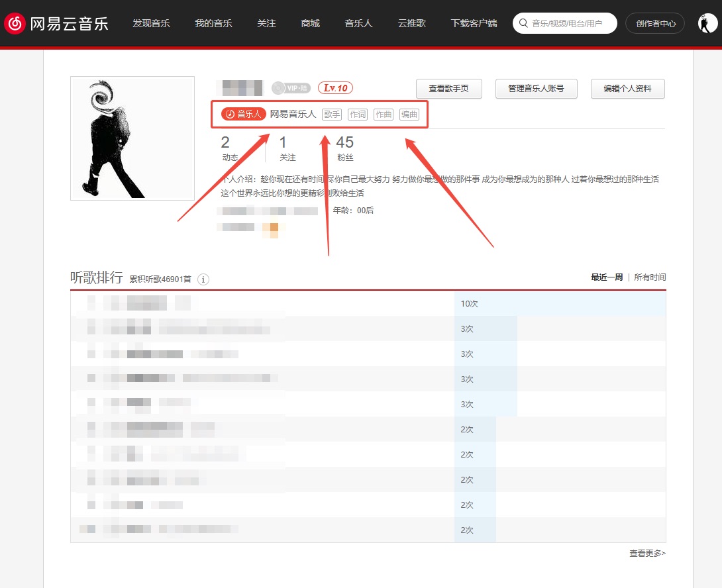Click the red 音乐人 badge
The image size is (722, 588).
[243, 114]
